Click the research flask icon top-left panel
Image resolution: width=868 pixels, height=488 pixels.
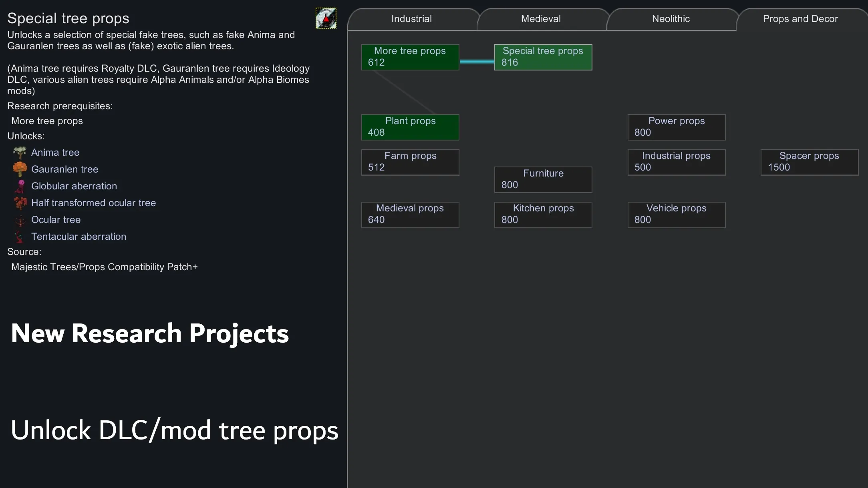click(326, 18)
